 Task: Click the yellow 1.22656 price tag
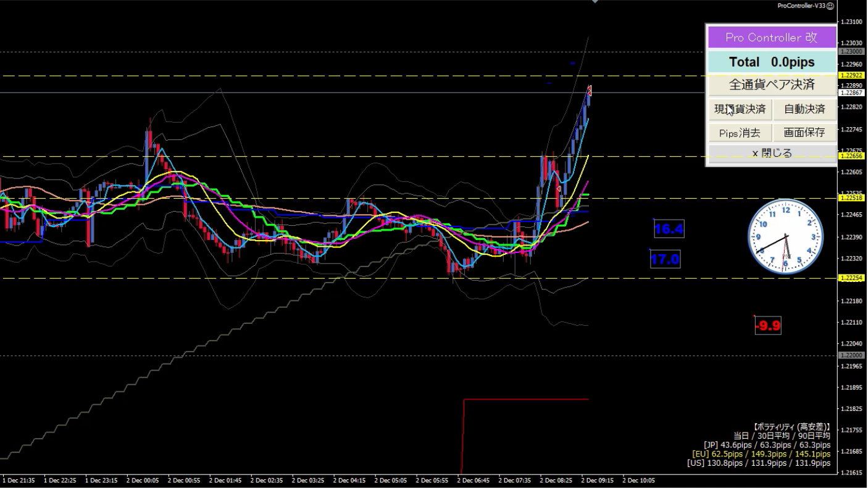pos(850,156)
